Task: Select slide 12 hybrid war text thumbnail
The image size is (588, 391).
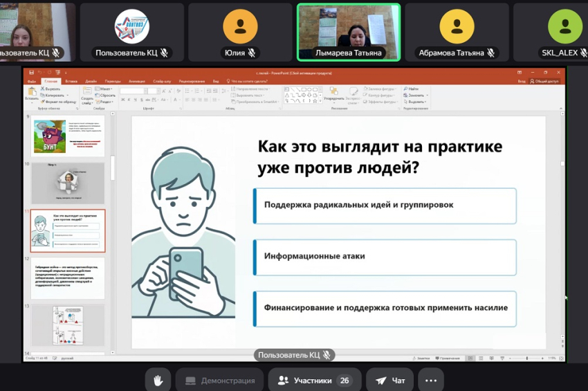Action: tap(68, 278)
